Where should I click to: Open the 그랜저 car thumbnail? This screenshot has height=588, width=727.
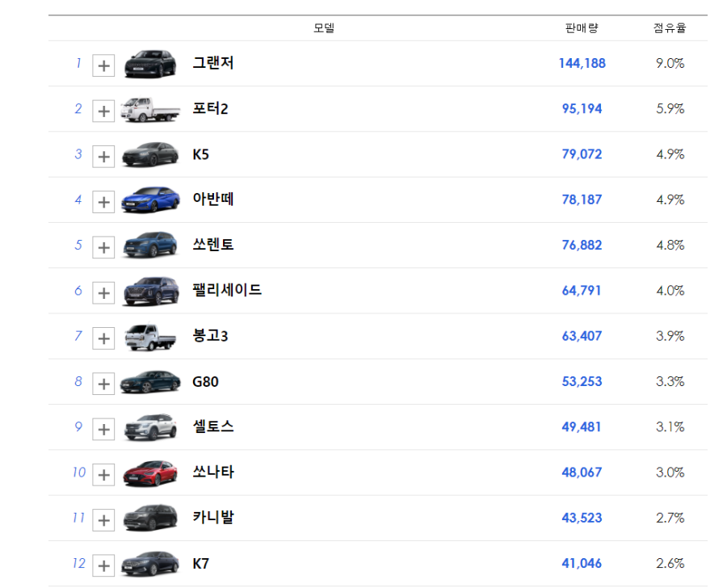[150, 64]
